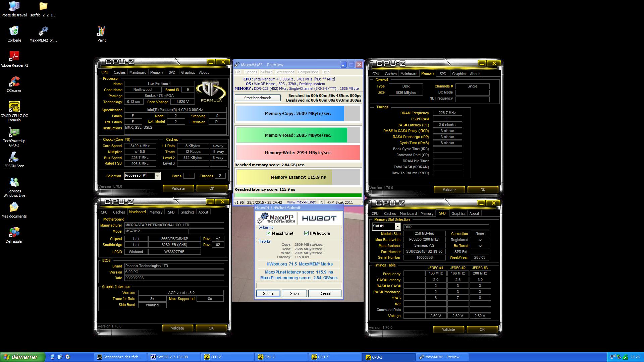644x362 pixels.
Task: Launch MaxxMEM2 preview desktop shortcut
Action: 43,34
